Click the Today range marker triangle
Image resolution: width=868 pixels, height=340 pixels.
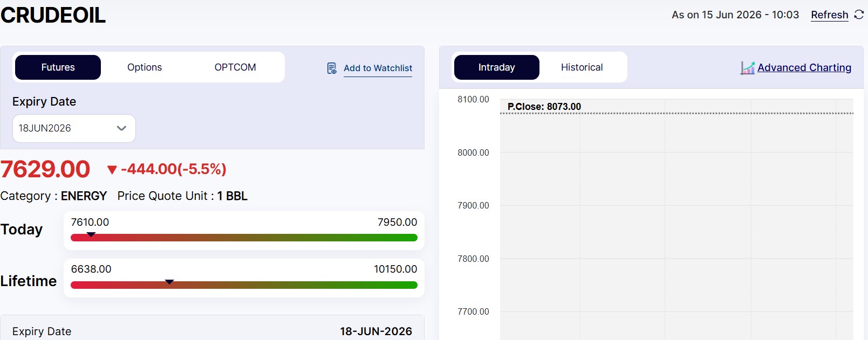coord(91,234)
